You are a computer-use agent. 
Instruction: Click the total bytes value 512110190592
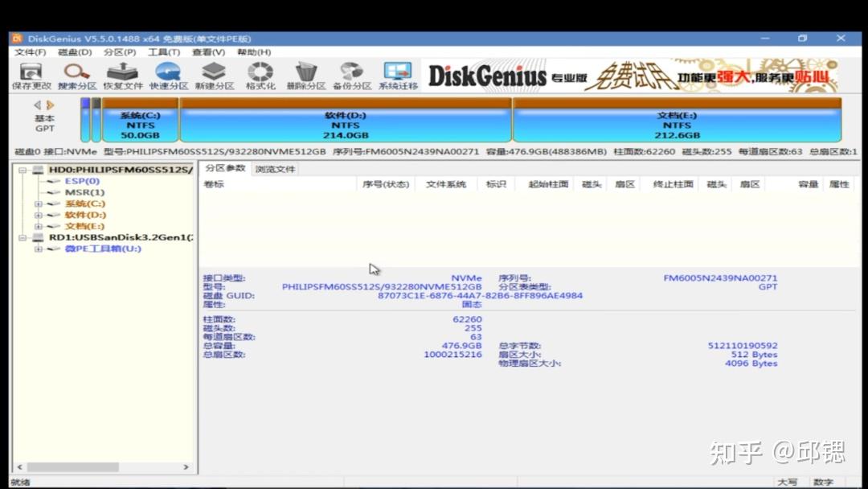[x=743, y=346]
